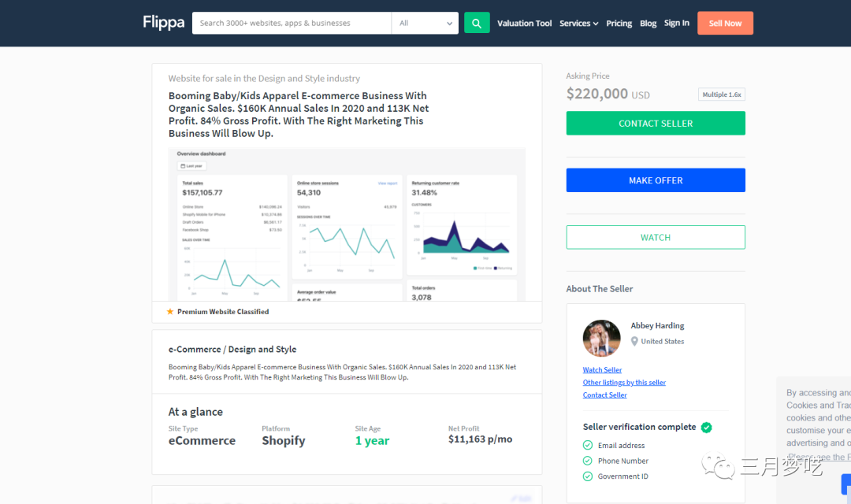
Task: Open the All category dropdown
Action: pyautogui.click(x=425, y=23)
